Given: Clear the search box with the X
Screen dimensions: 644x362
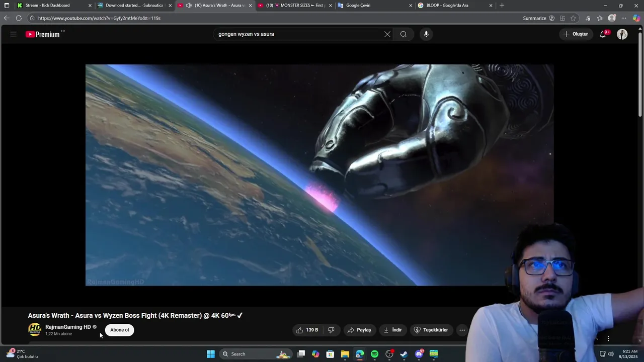Looking at the screenshot, I should click(x=387, y=34).
